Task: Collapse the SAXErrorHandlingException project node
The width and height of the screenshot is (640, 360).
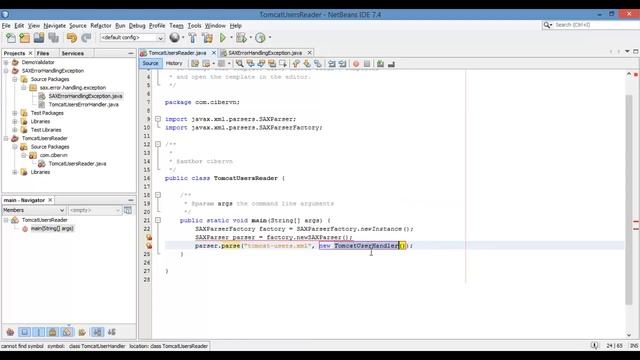Action: pos(6,71)
